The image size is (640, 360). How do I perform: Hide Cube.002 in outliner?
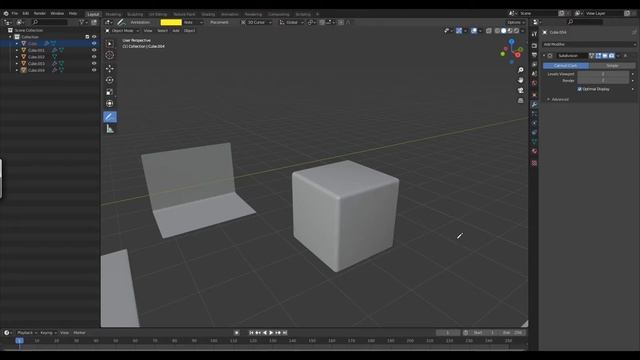[94, 57]
